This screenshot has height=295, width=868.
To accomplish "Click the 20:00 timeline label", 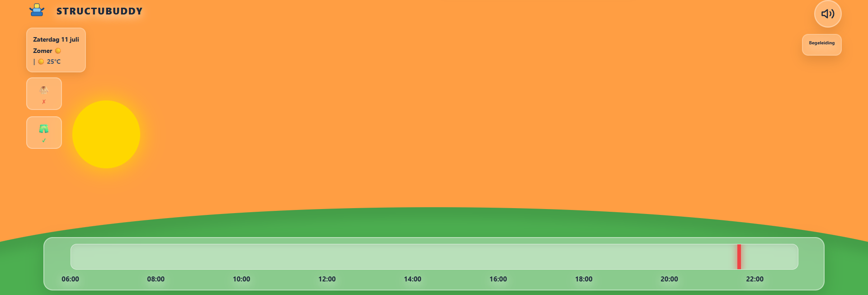I will (x=669, y=279).
